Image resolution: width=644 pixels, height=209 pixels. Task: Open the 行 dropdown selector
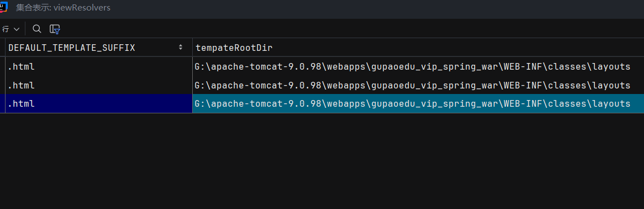[x=10, y=29]
